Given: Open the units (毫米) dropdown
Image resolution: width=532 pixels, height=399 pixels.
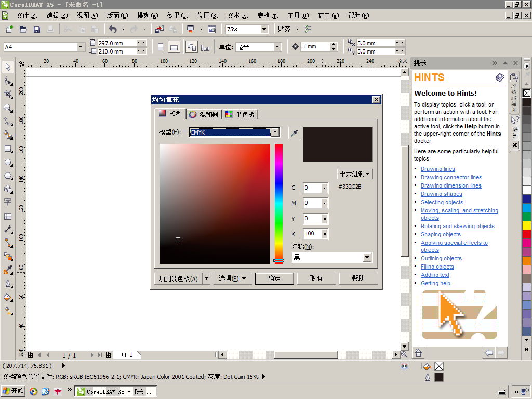Looking at the screenshot, I should (277, 47).
